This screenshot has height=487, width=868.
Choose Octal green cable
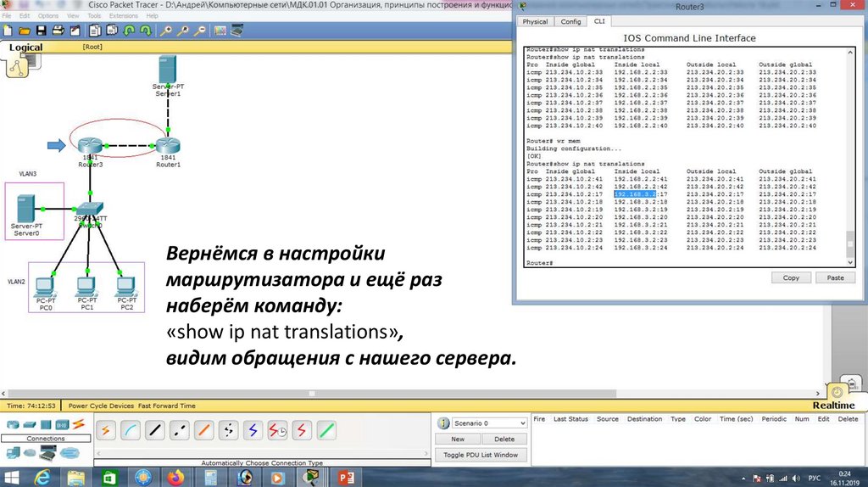pyautogui.click(x=326, y=430)
